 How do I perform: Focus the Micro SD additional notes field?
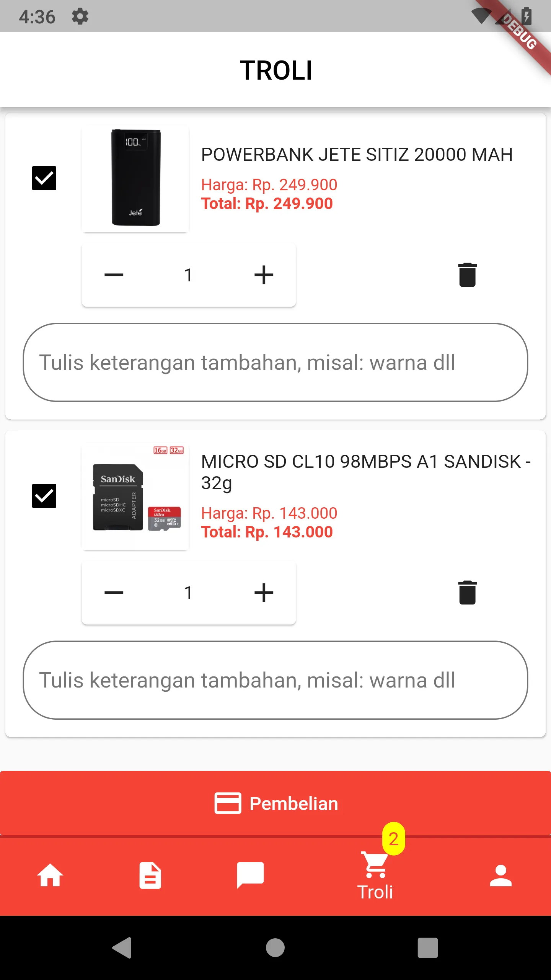click(x=275, y=680)
